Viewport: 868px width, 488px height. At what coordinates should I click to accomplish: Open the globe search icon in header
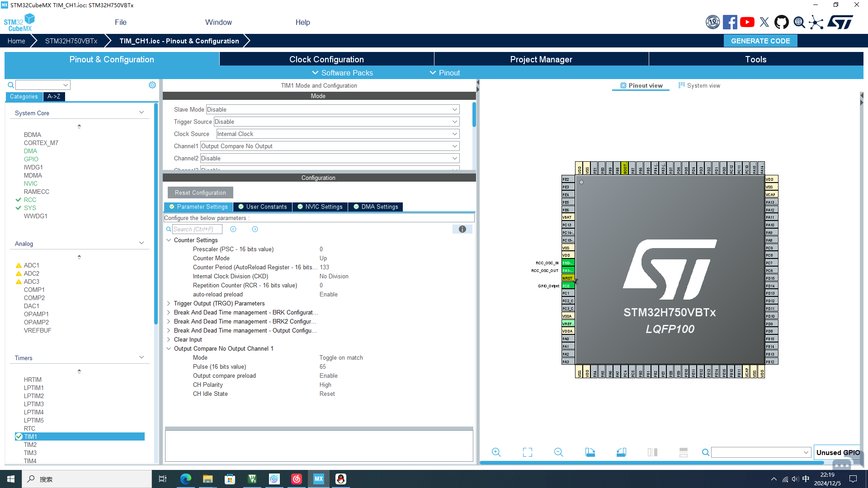pos(799,22)
